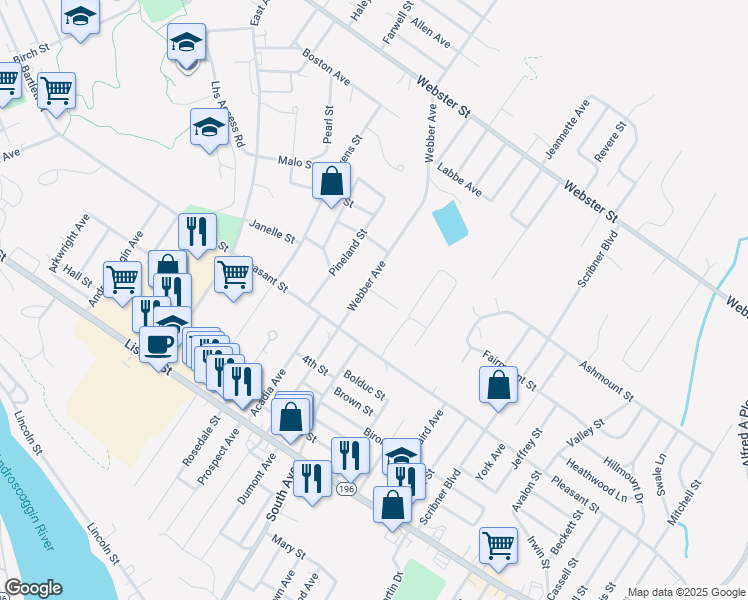Click the restaurant marker beside Acadia Ave
Screen dimensions: 748x600
pyautogui.click(x=242, y=384)
